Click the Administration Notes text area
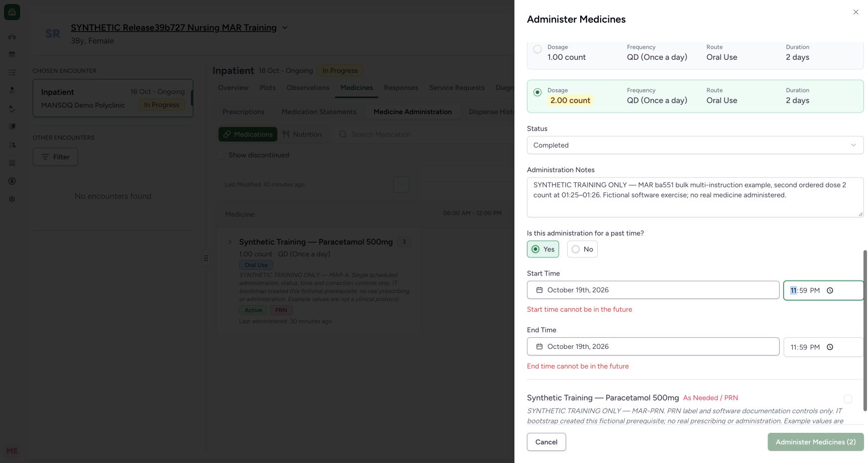This screenshot has width=868, height=463. (x=695, y=197)
